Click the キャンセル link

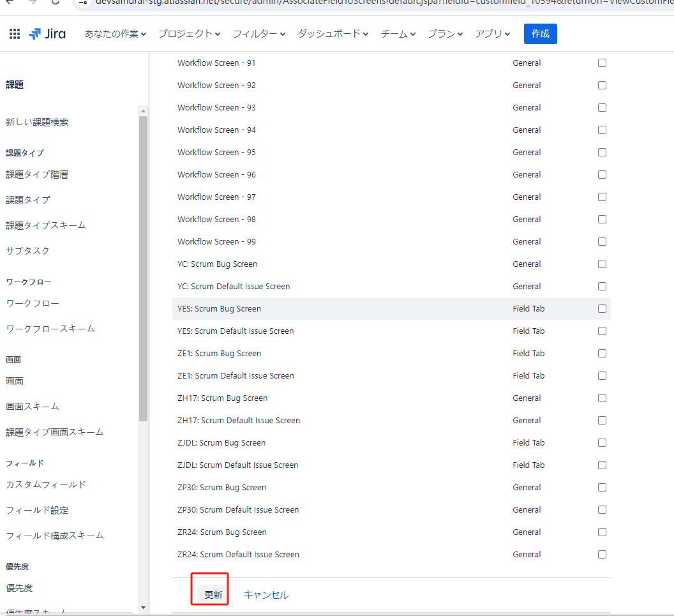point(266,595)
